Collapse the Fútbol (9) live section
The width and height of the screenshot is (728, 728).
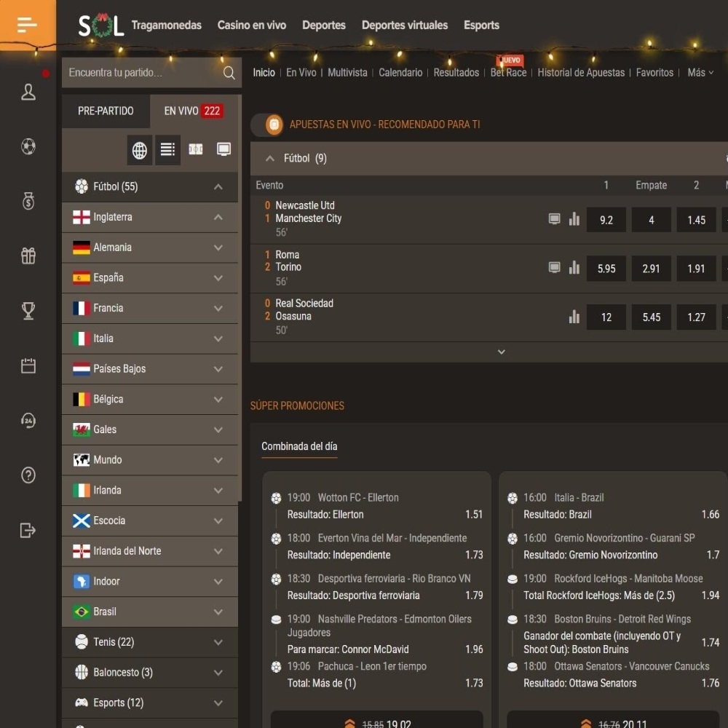click(270, 159)
